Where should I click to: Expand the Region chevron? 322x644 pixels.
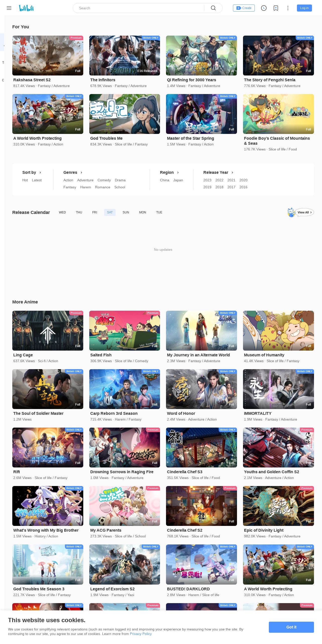pos(178,173)
